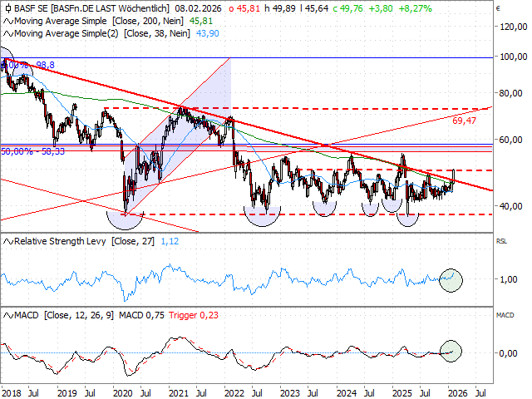This screenshot has width=532, height=399.
Task: Click the highlight circle on the RSL line
Action: pos(451,280)
